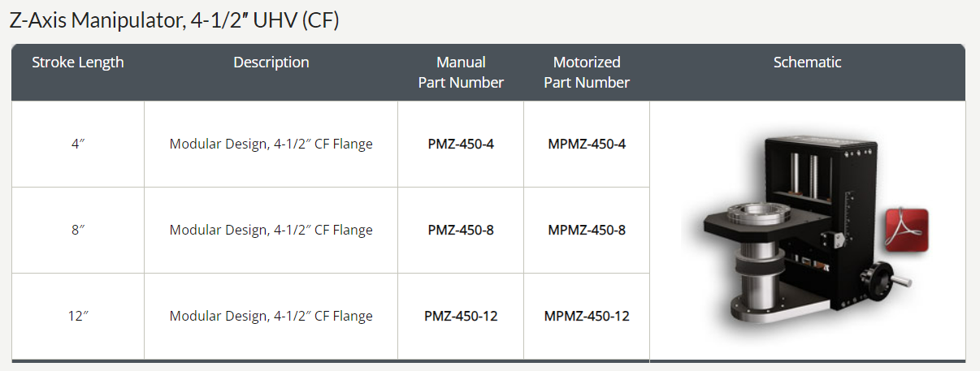This screenshot has height=371, width=980.
Task: Click the 4″ row Modular Design description
Action: [x=271, y=145]
